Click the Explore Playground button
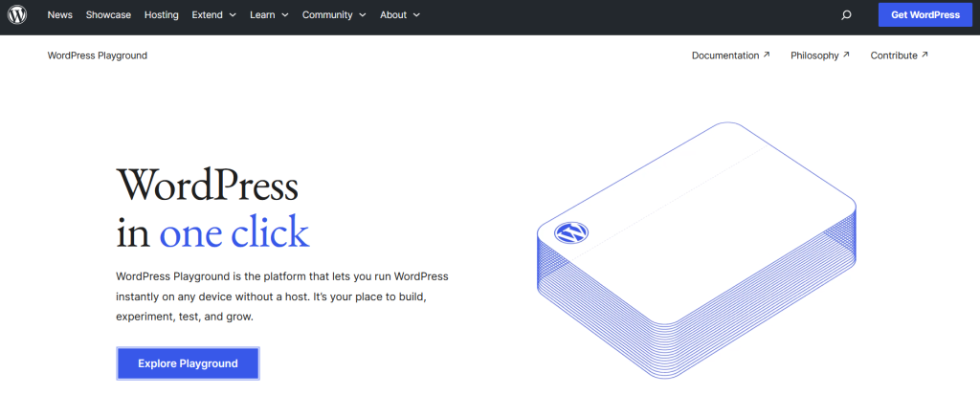The image size is (980, 395). (189, 363)
